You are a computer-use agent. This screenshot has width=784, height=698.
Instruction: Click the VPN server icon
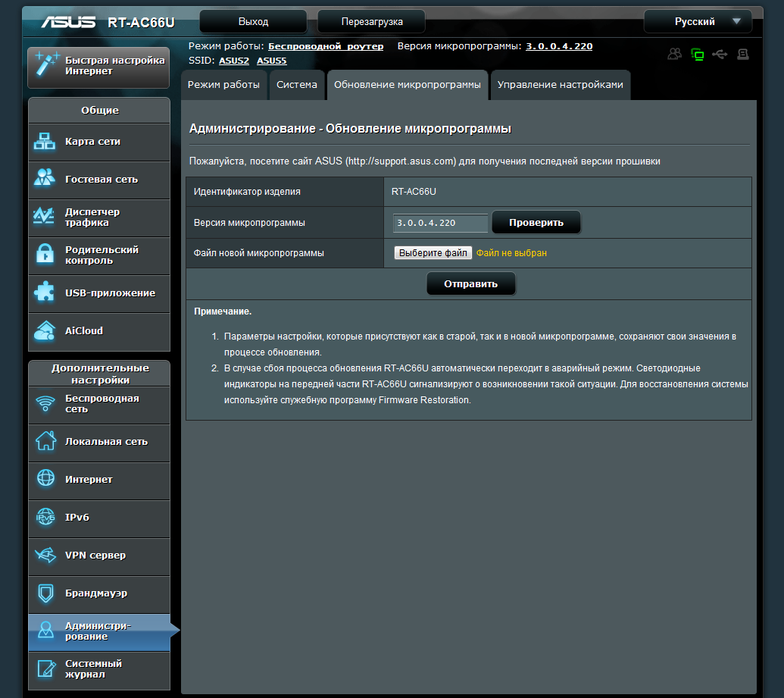[45, 555]
